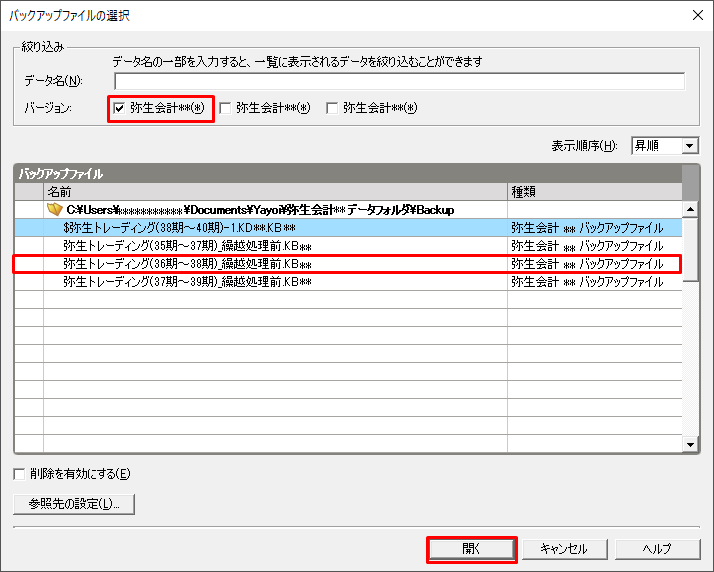714x572 pixels.
Task: Click into the データ名 input field
Action: [399, 81]
